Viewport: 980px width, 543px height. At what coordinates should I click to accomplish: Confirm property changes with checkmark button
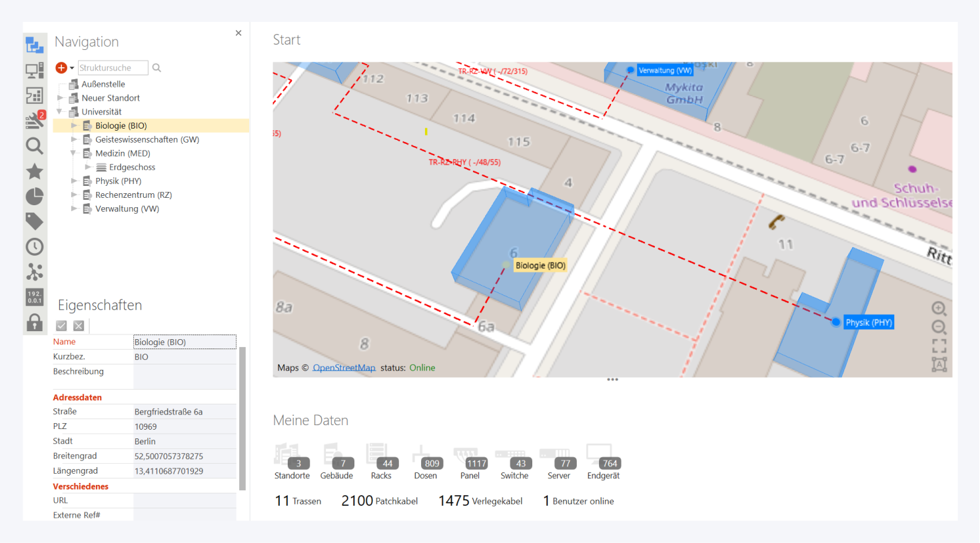point(61,326)
